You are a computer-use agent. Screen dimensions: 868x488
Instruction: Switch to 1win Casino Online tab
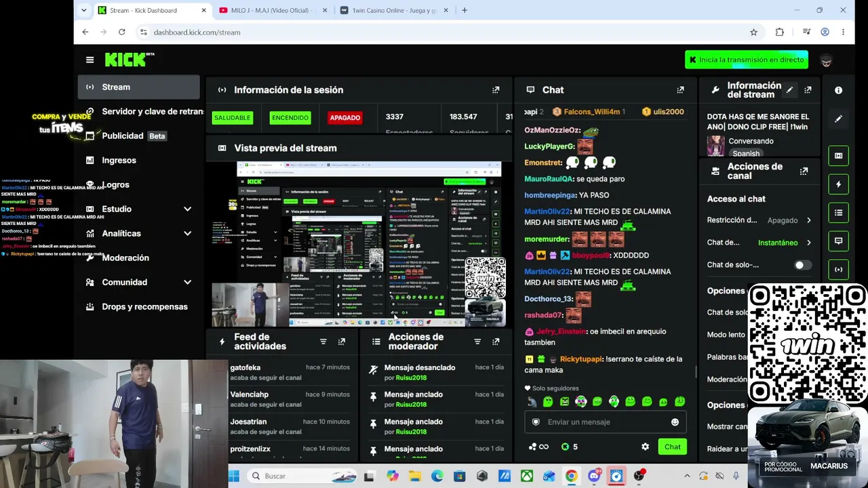tap(393, 10)
